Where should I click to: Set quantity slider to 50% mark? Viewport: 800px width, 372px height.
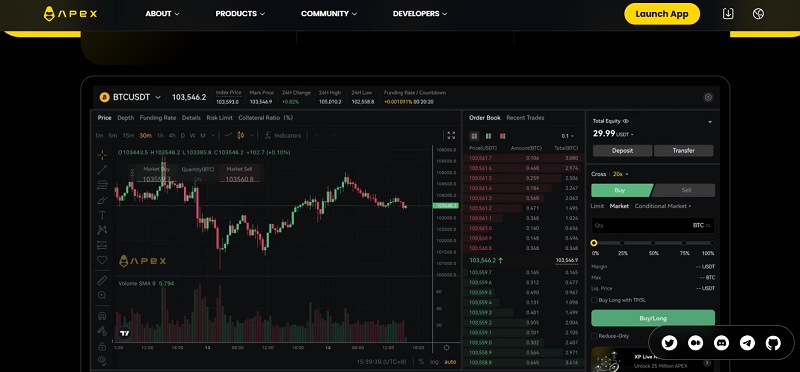click(653, 243)
